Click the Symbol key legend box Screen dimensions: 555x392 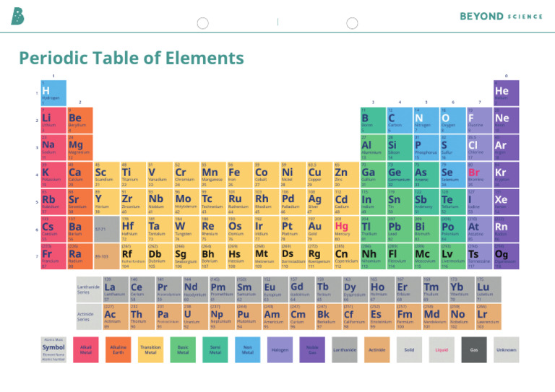coord(53,349)
